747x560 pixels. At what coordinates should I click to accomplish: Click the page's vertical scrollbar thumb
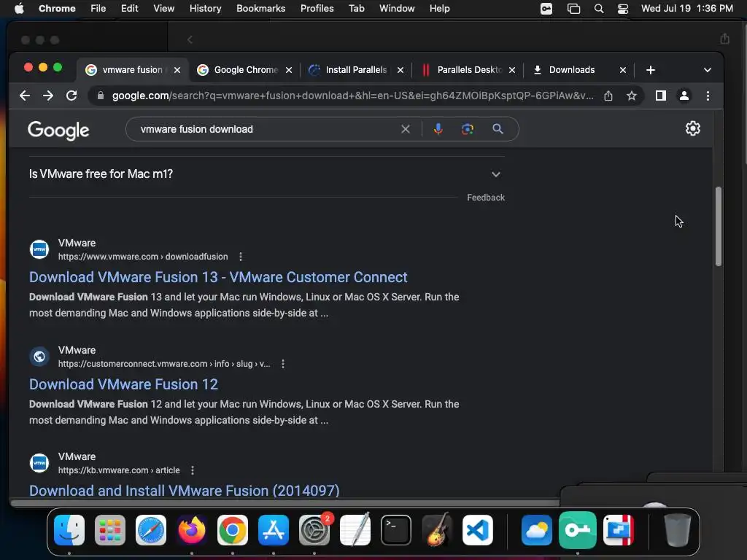pyautogui.click(x=719, y=227)
